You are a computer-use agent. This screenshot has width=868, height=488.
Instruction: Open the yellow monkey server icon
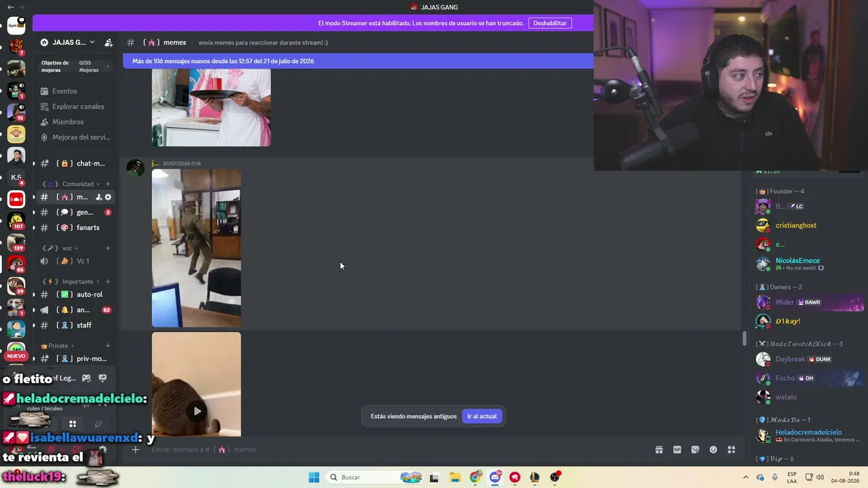coord(16,134)
